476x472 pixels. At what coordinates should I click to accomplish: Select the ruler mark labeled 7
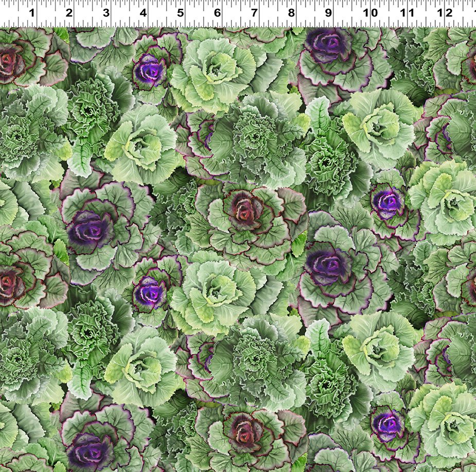click(254, 13)
